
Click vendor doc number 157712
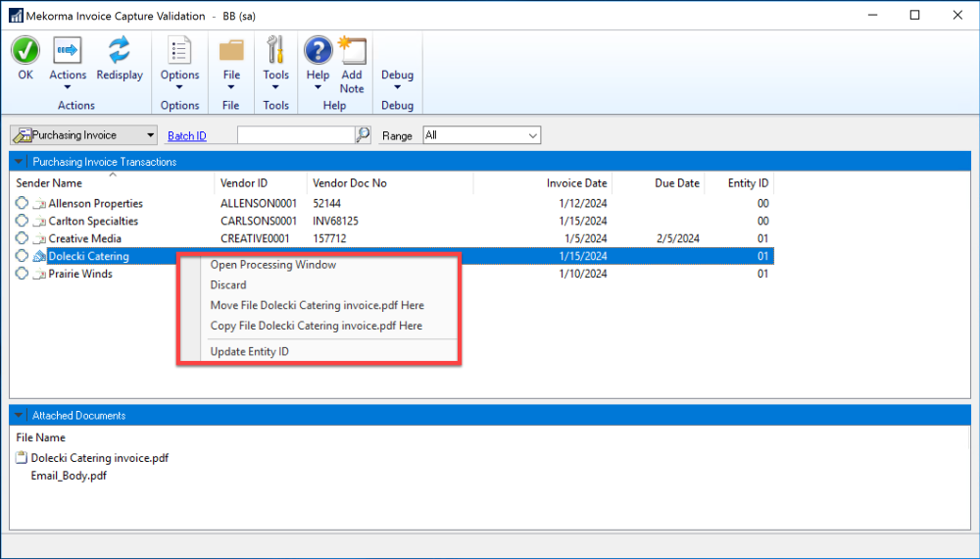point(329,238)
